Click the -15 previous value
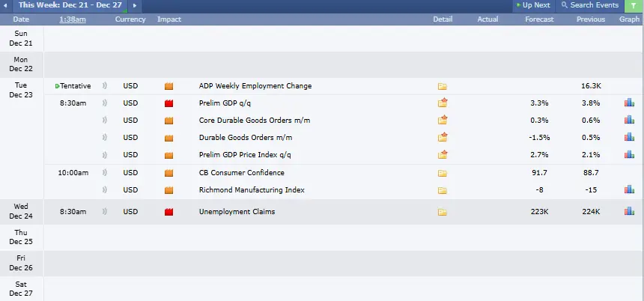The width and height of the screenshot is (644, 301). [591, 189]
